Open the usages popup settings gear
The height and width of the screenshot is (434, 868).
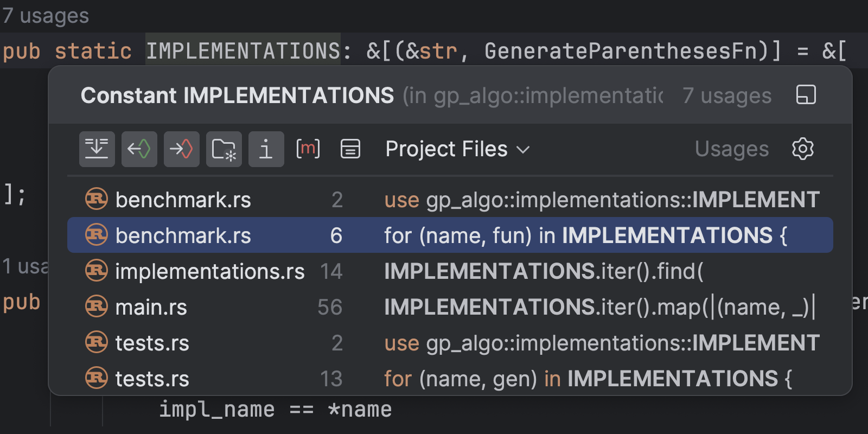point(802,149)
